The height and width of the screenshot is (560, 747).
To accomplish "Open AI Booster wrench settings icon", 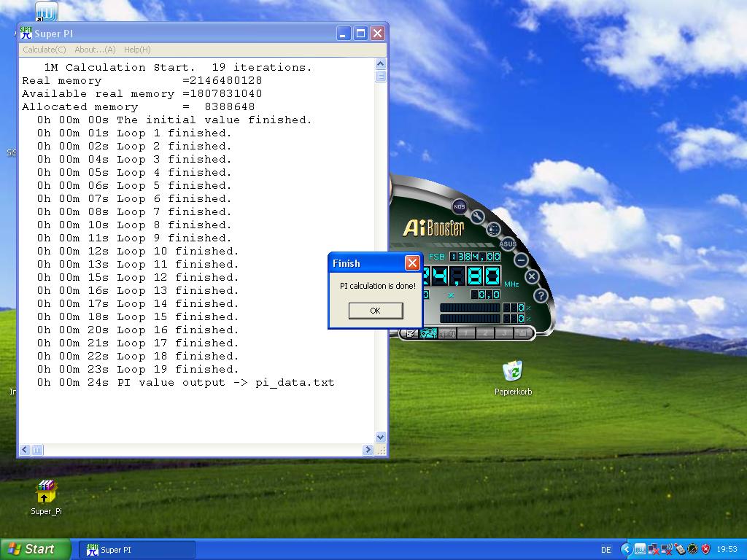I will click(477, 217).
